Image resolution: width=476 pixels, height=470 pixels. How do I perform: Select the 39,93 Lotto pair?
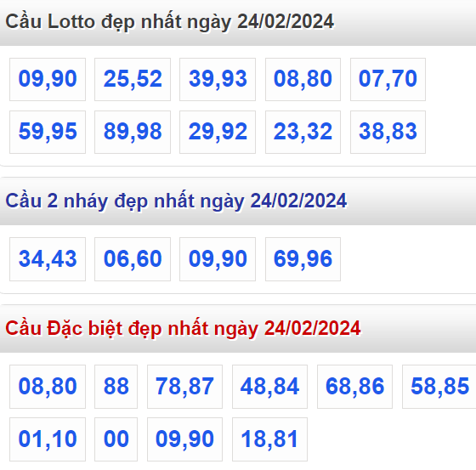pyautogui.click(x=218, y=79)
